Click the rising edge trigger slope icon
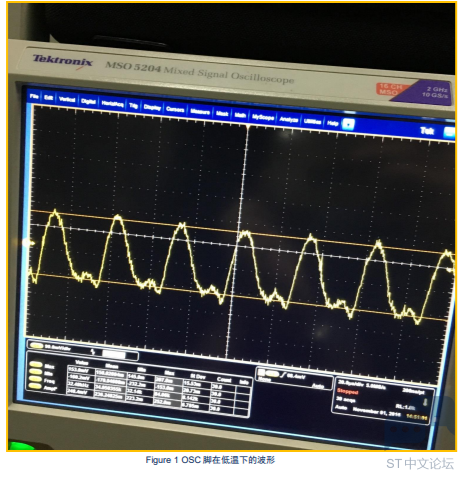Viewport: 463px width, 479px height. 283,375
